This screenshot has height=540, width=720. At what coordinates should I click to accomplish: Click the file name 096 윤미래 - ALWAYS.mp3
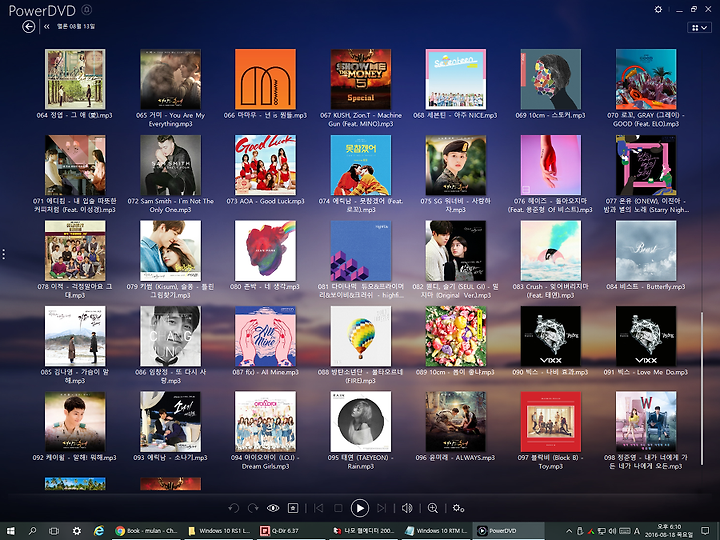(x=456, y=458)
